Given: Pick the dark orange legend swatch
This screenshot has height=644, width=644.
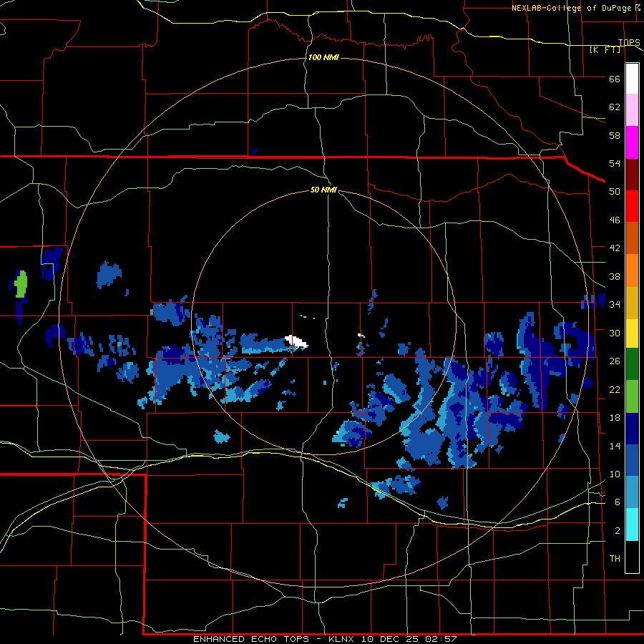Looking at the screenshot, I should 632,238.
